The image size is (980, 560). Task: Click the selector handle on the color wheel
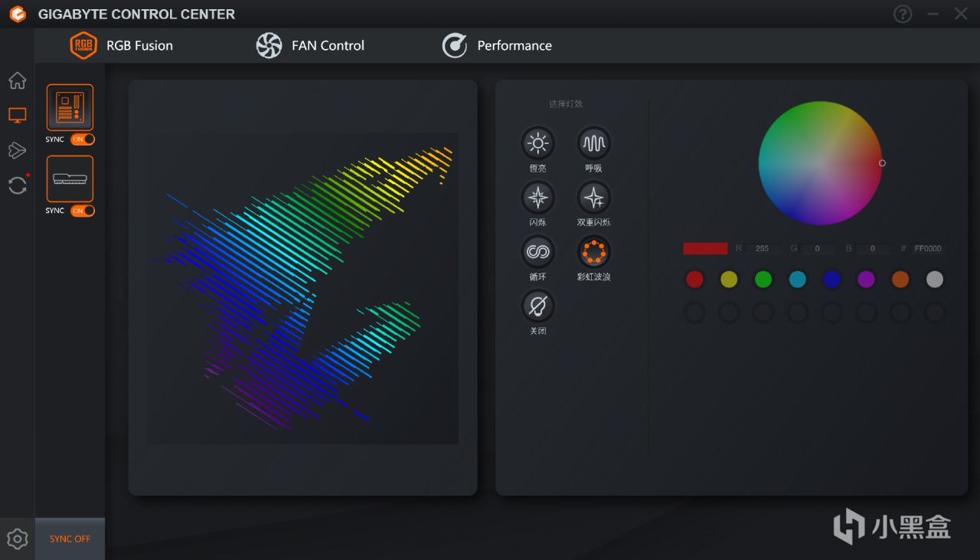point(882,163)
